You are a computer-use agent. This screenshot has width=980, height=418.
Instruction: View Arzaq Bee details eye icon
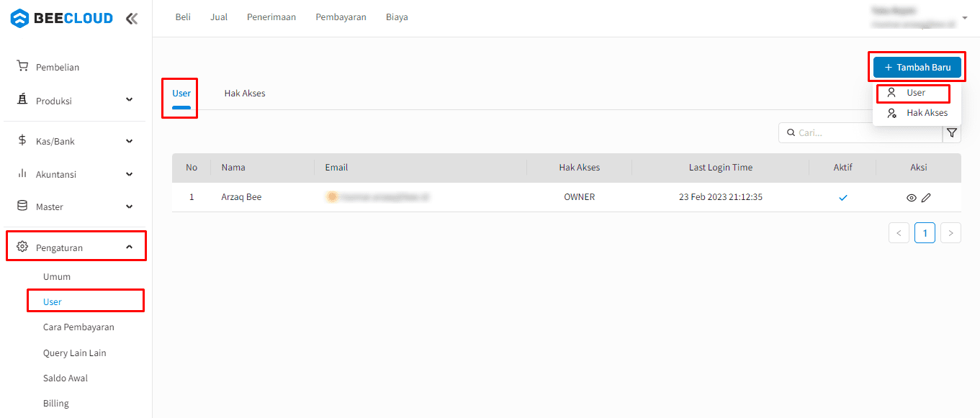pyautogui.click(x=912, y=197)
